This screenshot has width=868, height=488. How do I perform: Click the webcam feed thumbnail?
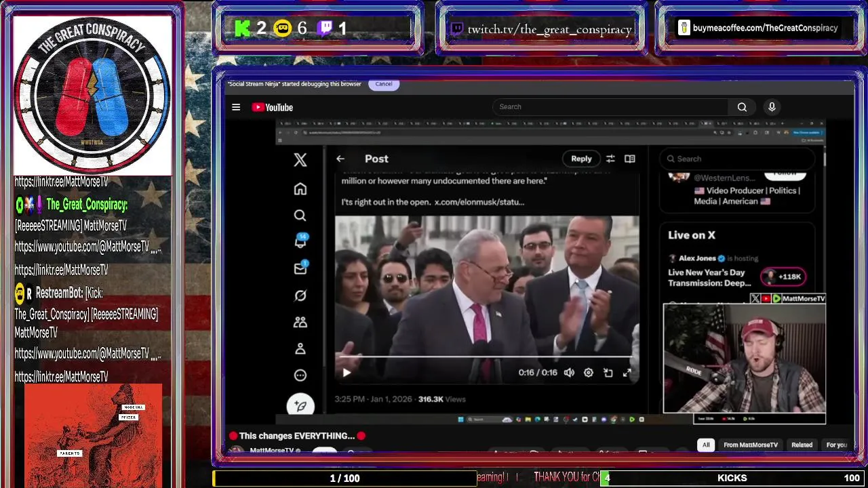pyautogui.click(x=745, y=358)
